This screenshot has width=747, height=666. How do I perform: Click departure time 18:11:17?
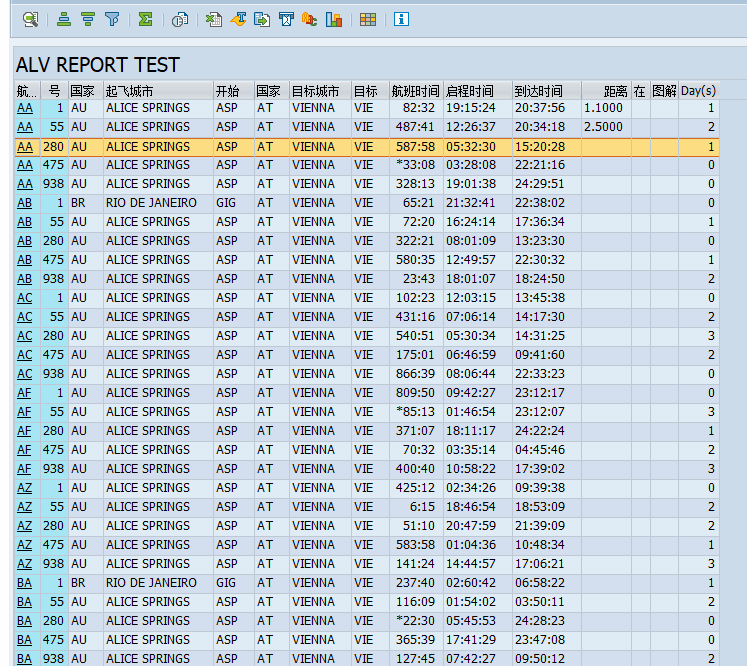point(471,431)
